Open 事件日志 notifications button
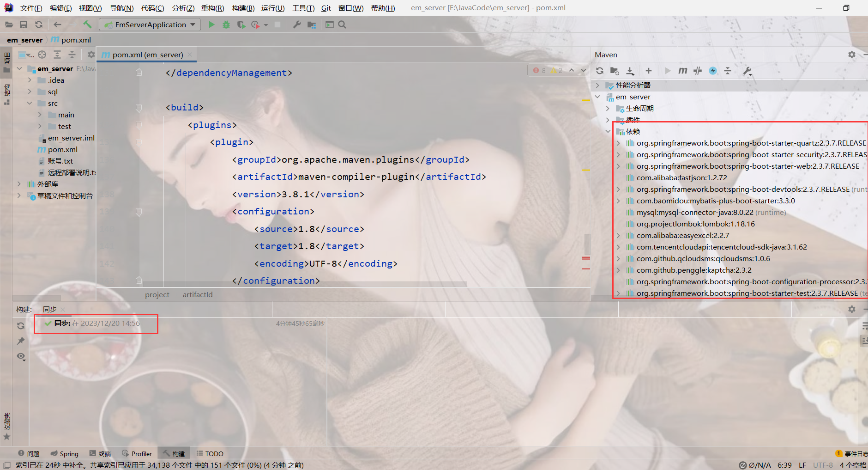This screenshot has height=470, width=868. (x=852, y=453)
